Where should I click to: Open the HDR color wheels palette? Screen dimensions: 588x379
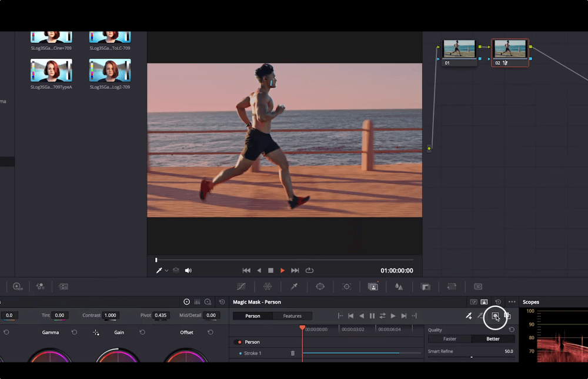(18, 286)
